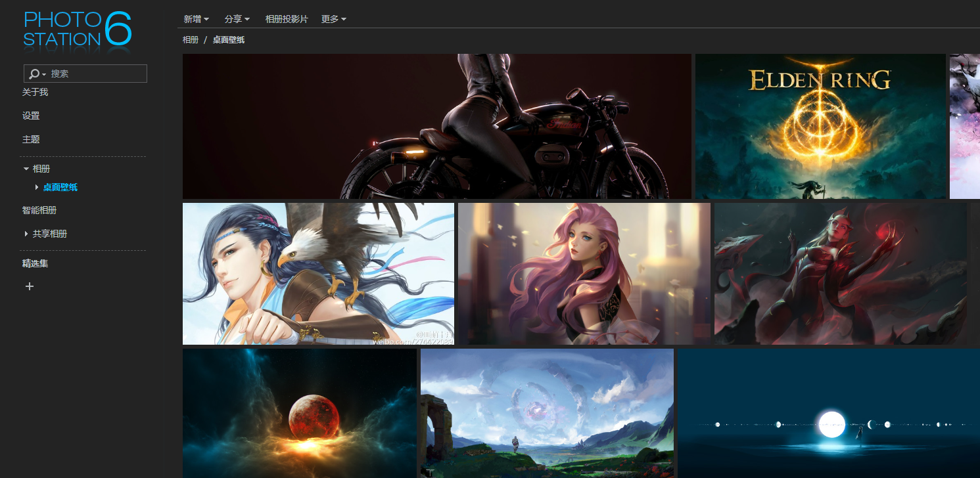Image resolution: width=980 pixels, height=478 pixels.
Task: Open 关于我 in the sidebar
Action: (x=35, y=93)
